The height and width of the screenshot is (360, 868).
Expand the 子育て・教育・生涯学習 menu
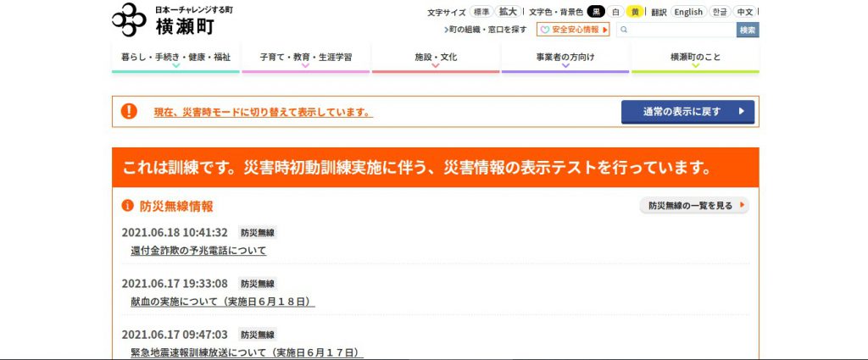(305, 58)
